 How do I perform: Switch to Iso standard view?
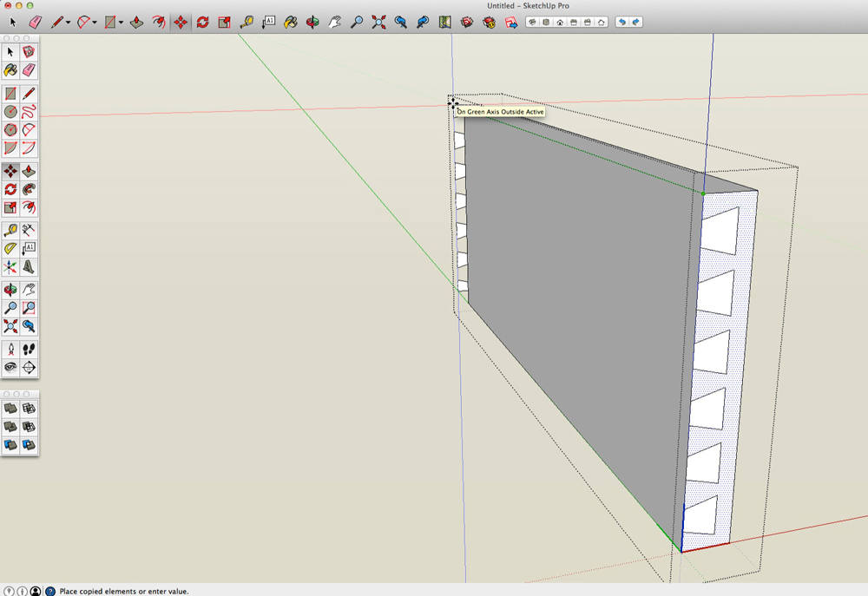point(532,22)
